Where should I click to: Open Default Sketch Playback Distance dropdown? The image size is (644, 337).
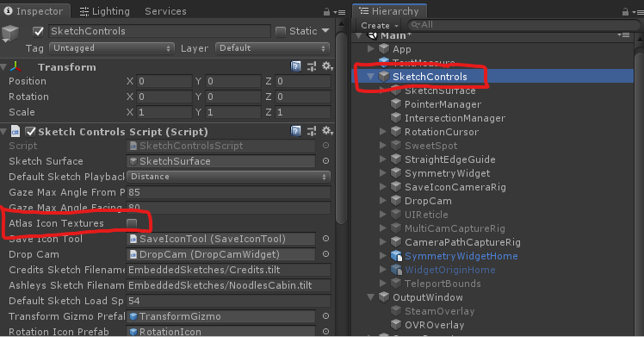pos(228,177)
